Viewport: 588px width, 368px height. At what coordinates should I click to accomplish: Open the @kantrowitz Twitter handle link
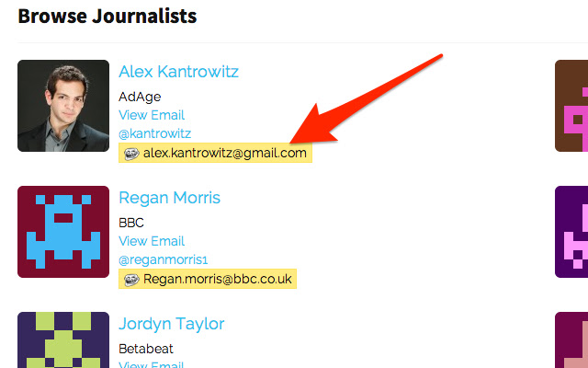155,133
